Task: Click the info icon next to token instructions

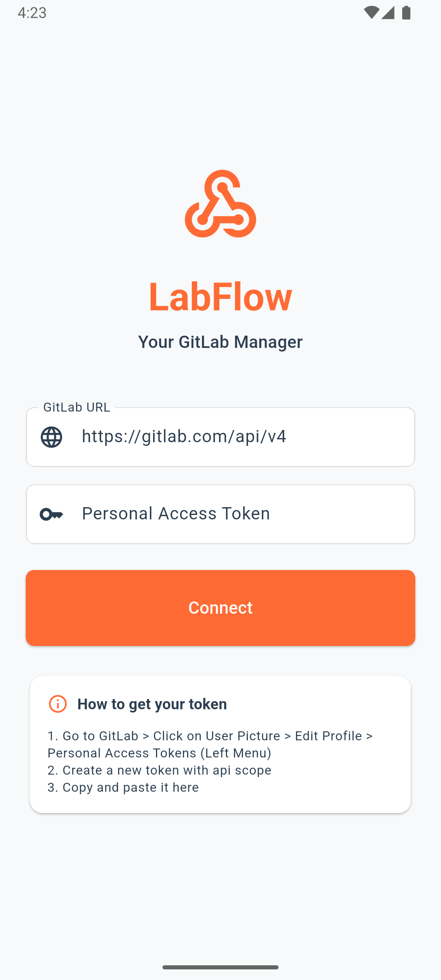Action: coord(58,704)
